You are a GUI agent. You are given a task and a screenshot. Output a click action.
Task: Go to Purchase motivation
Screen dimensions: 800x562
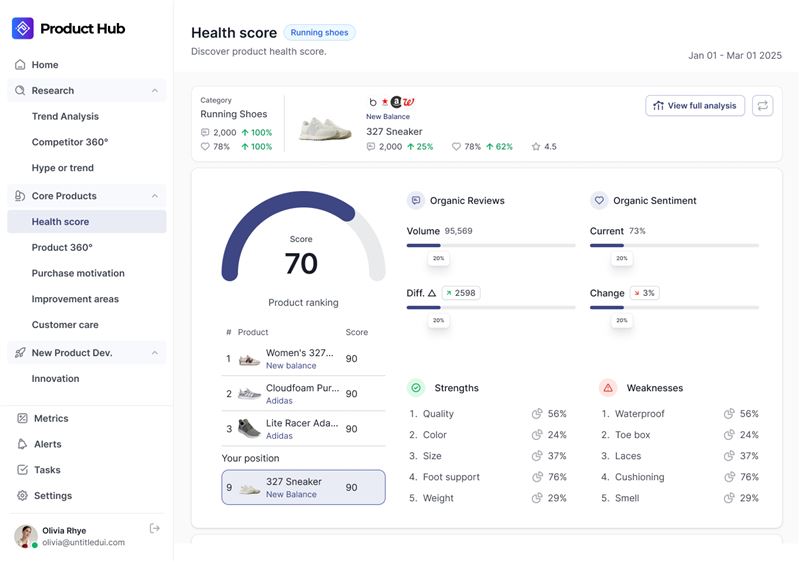78,273
